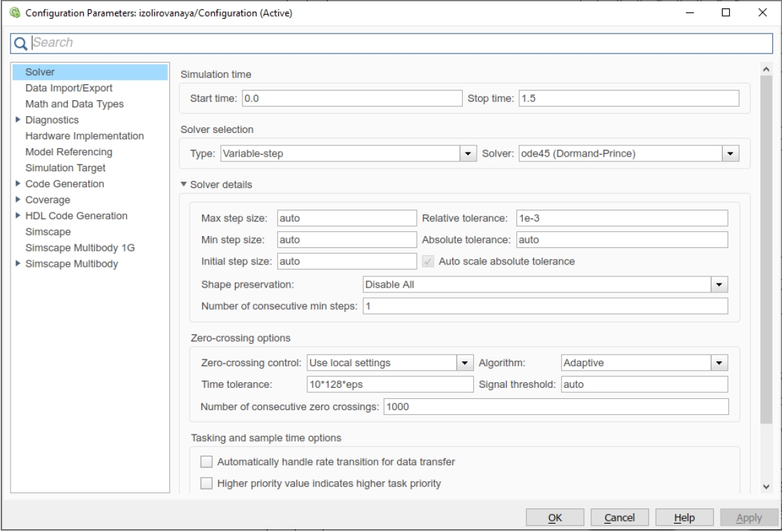Viewport: 782px width, 532px height.
Task: Click the vertical scrollbar down arrow
Action: pyautogui.click(x=767, y=486)
